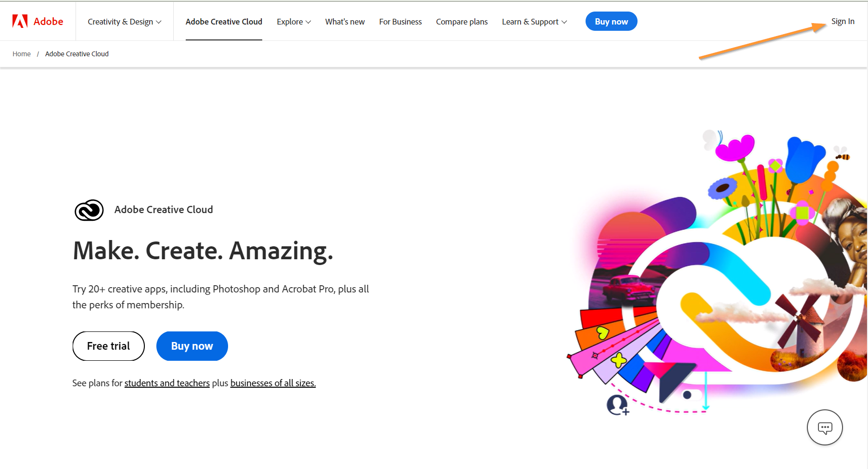Click Sign In link
The image size is (868, 469).
pyautogui.click(x=842, y=21)
